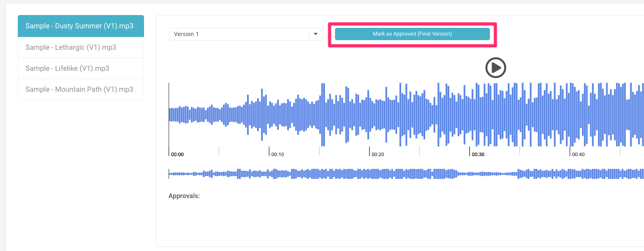
Task: Select Sample - Dusty Summer (V1).mp3 file
Action: (x=80, y=26)
